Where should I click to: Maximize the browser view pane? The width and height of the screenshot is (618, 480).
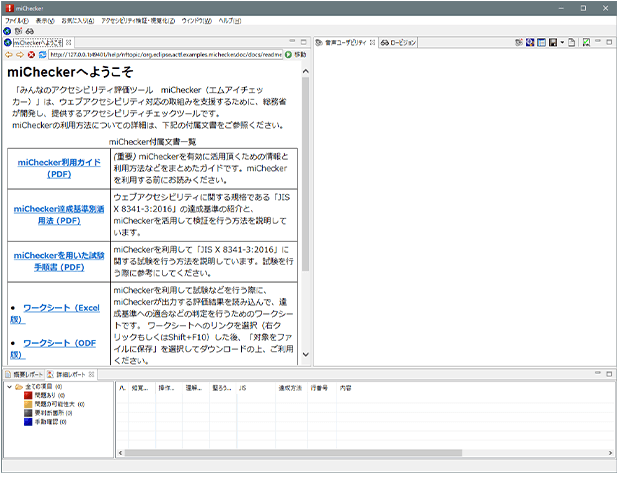click(303, 41)
